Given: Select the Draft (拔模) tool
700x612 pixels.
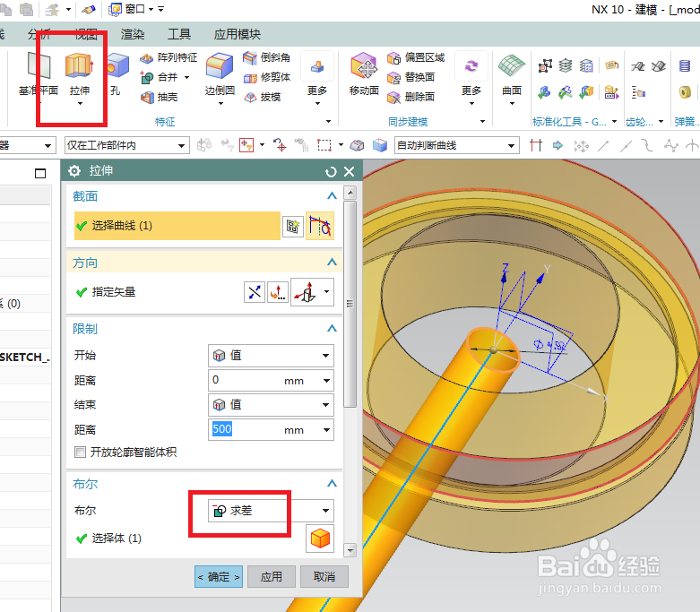Looking at the screenshot, I should pyautogui.click(x=263, y=97).
